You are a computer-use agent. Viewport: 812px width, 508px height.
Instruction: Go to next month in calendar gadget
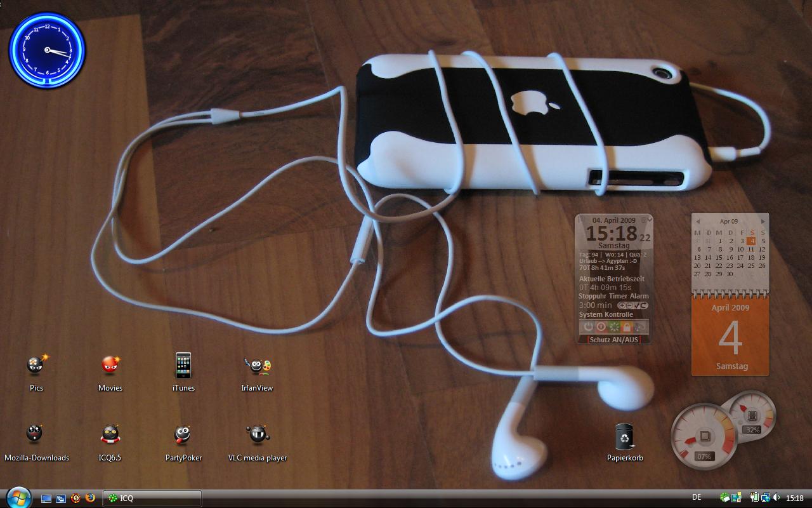[x=763, y=222]
